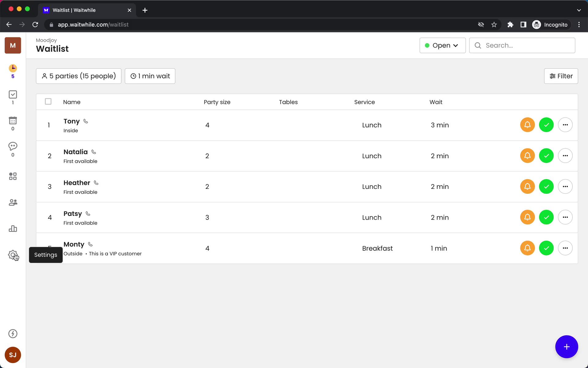This screenshot has height=368, width=588.
Task: Open the Filter panel
Action: (x=561, y=76)
